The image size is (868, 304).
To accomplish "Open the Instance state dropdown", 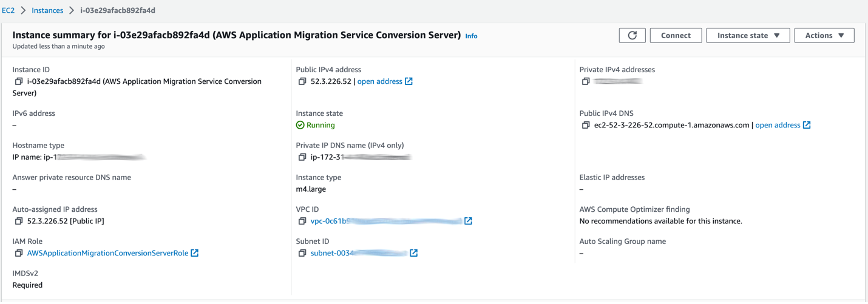I will pyautogui.click(x=748, y=35).
